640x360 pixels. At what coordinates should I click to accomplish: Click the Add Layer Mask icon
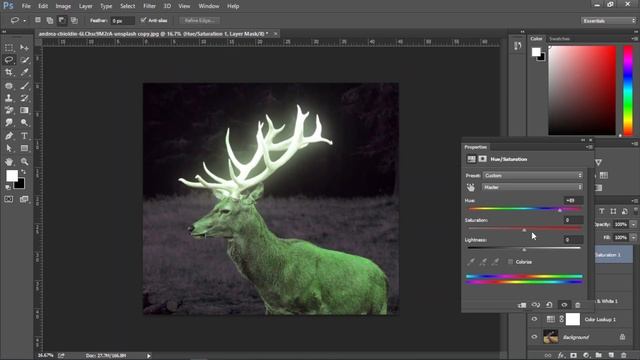click(x=573, y=356)
